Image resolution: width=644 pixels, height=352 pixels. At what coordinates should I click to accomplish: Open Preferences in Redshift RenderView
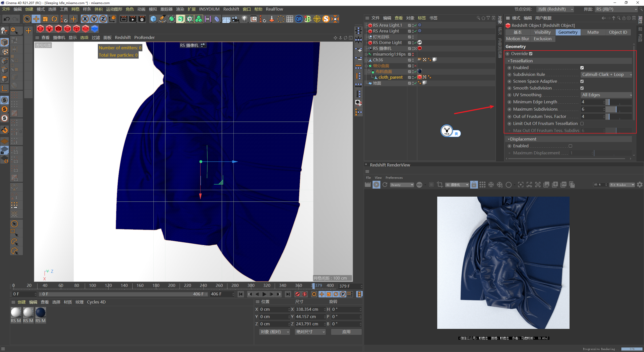[x=394, y=178]
